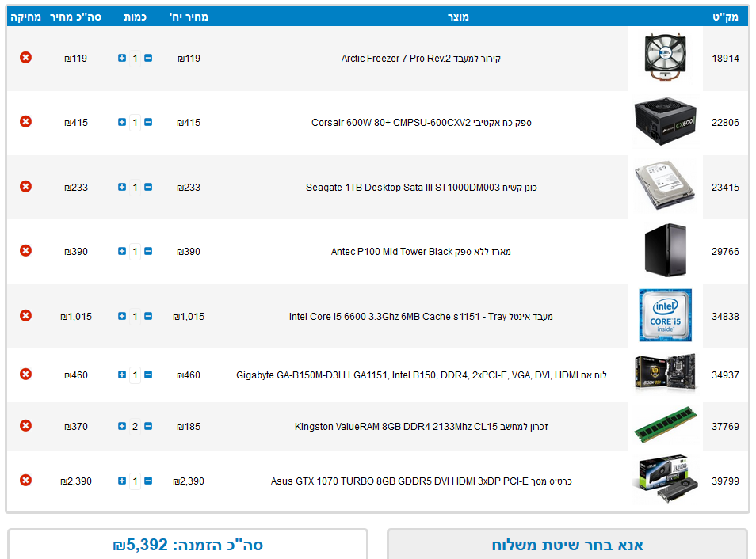Delete the Kingston ValueRAM 8GB row
Viewport: 756px width, 559px height.
click(x=25, y=425)
